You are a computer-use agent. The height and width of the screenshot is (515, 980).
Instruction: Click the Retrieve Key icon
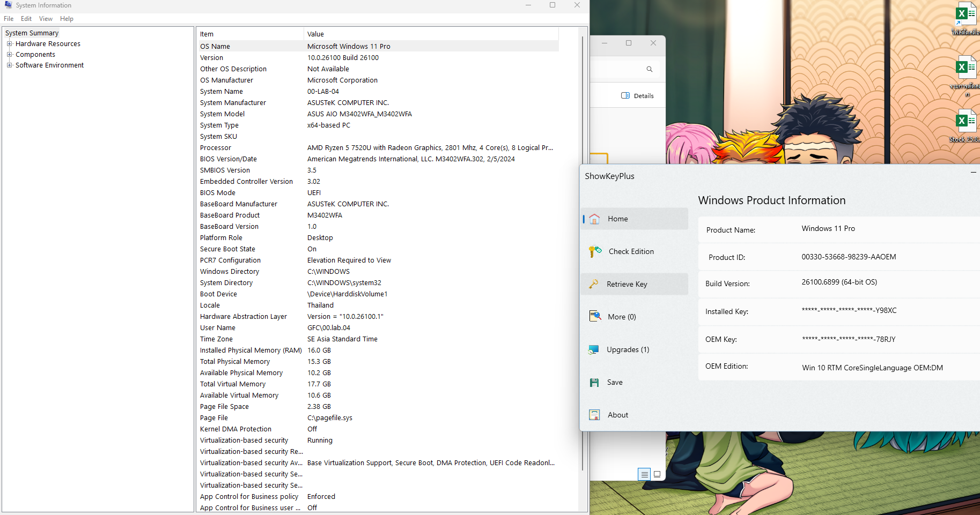[x=594, y=284]
